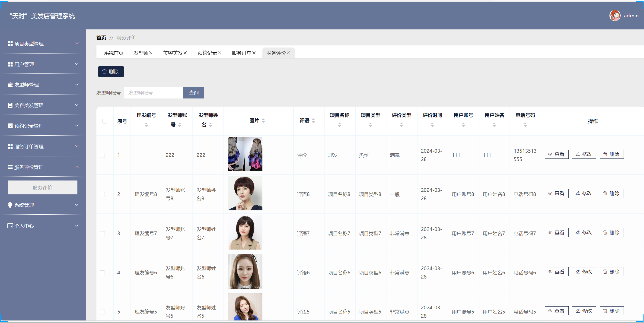
Task: Check the checkbox for row 3
Action: click(102, 234)
